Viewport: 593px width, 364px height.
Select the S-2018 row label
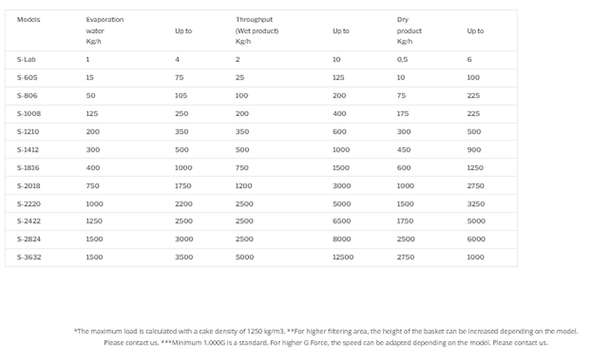(29, 185)
